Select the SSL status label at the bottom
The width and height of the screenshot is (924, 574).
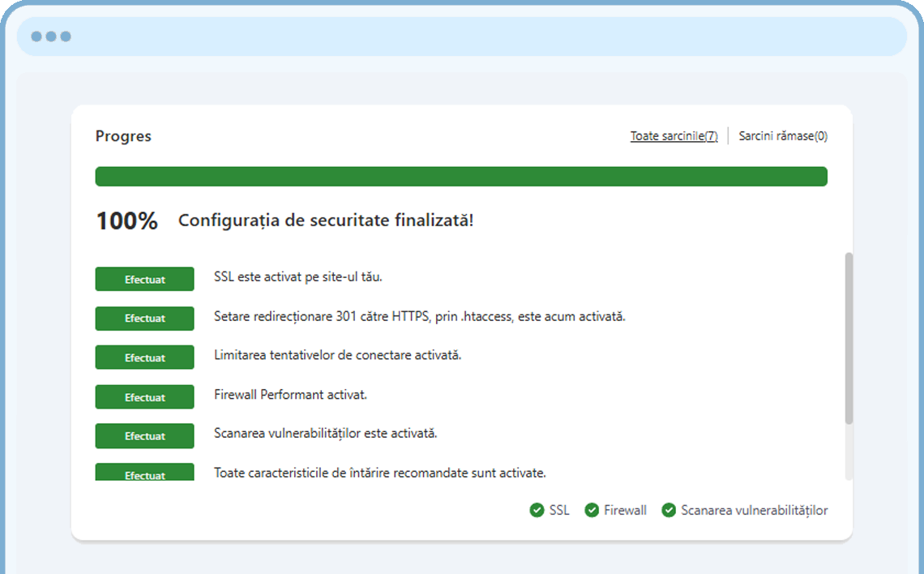[x=558, y=510]
